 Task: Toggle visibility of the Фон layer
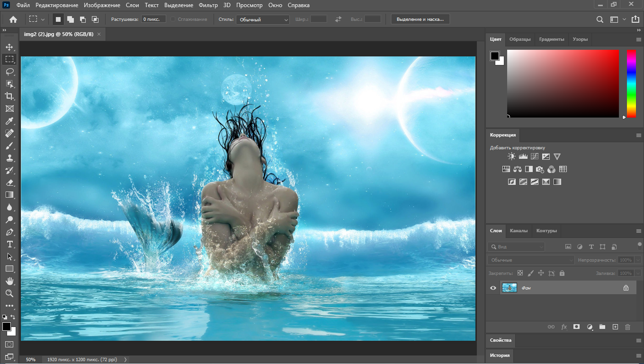point(493,288)
